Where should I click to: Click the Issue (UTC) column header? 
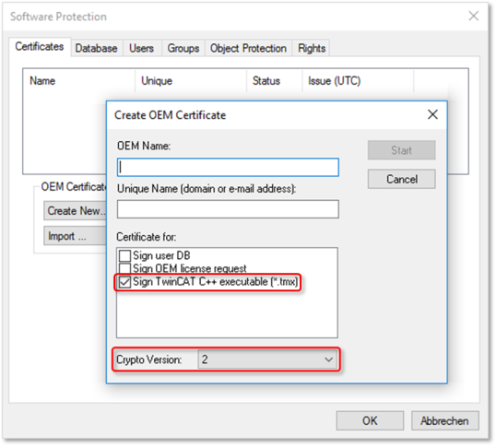coord(358,81)
